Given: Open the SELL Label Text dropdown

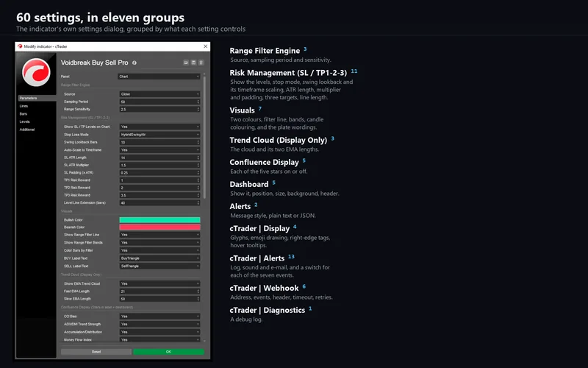Looking at the screenshot, I should pyautogui.click(x=159, y=266).
